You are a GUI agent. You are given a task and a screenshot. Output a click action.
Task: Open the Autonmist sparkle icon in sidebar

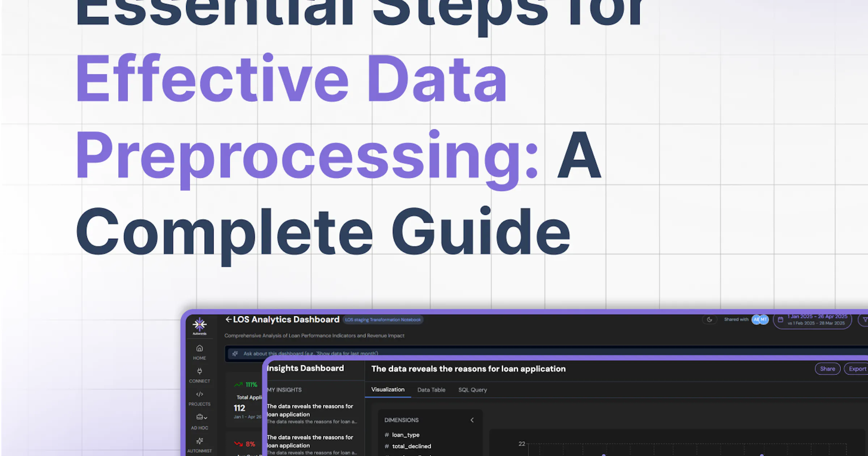[x=199, y=441]
